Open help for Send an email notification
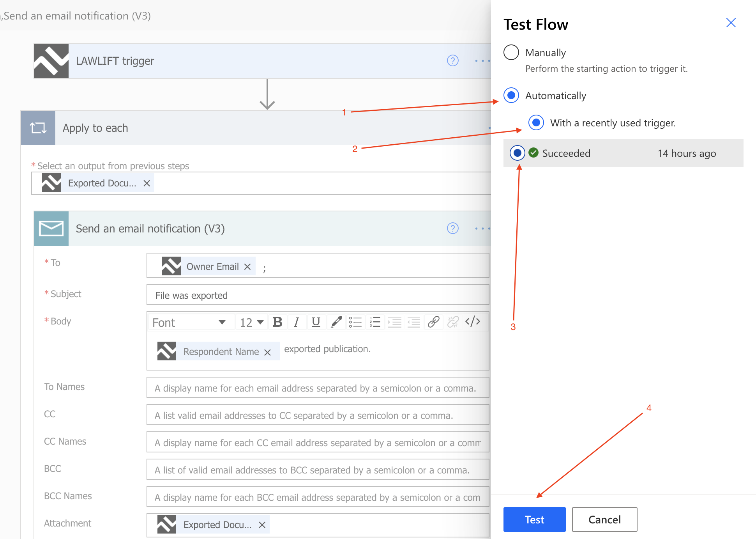Image resolution: width=756 pixels, height=539 pixels. [452, 229]
